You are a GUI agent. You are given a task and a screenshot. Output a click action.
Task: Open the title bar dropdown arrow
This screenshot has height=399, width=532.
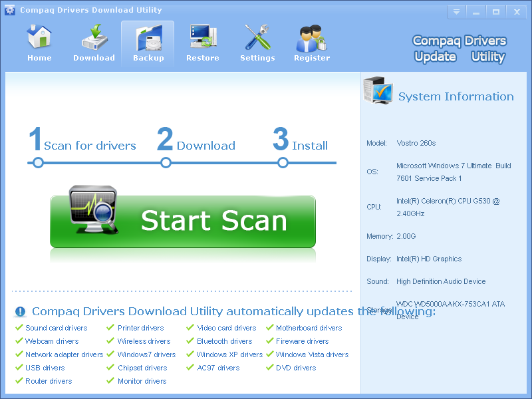(456, 11)
